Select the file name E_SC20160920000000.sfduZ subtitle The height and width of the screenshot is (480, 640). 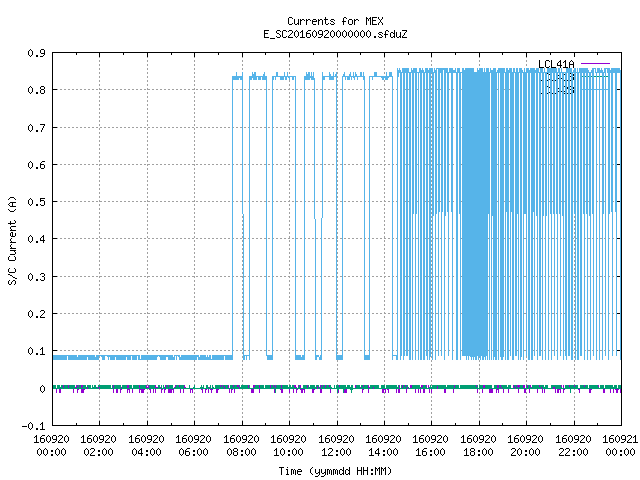pos(335,34)
